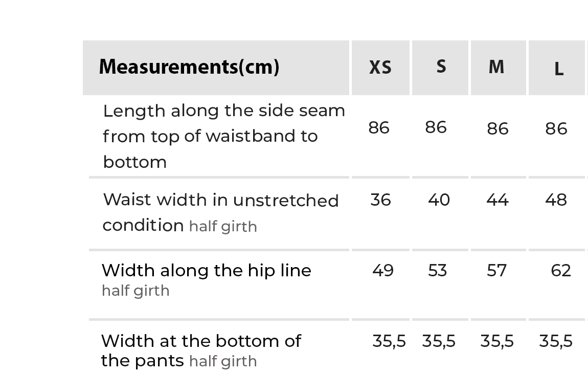This screenshot has width=588, height=373.
Task: Click the M size column header
Action: (496, 67)
